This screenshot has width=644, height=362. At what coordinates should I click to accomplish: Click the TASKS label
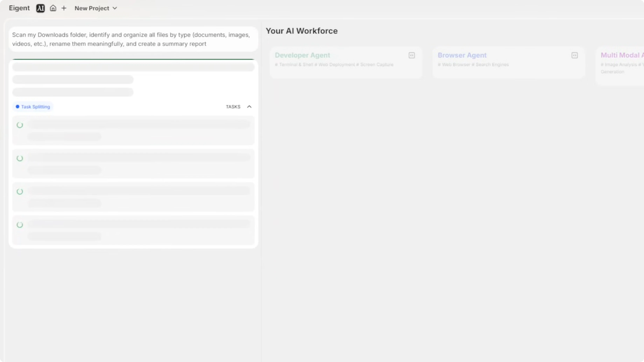coord(233,107)
